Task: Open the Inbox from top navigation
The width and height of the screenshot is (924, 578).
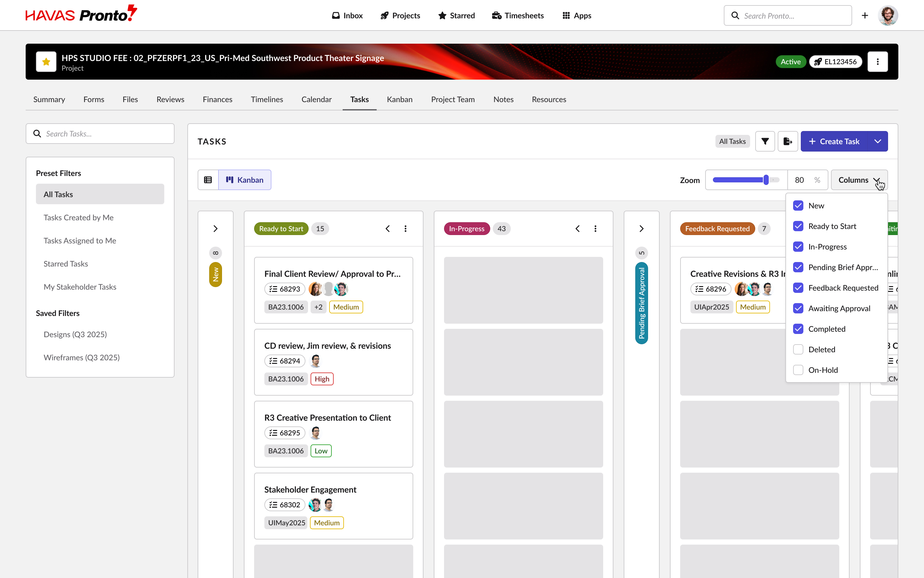Action: 347,15
